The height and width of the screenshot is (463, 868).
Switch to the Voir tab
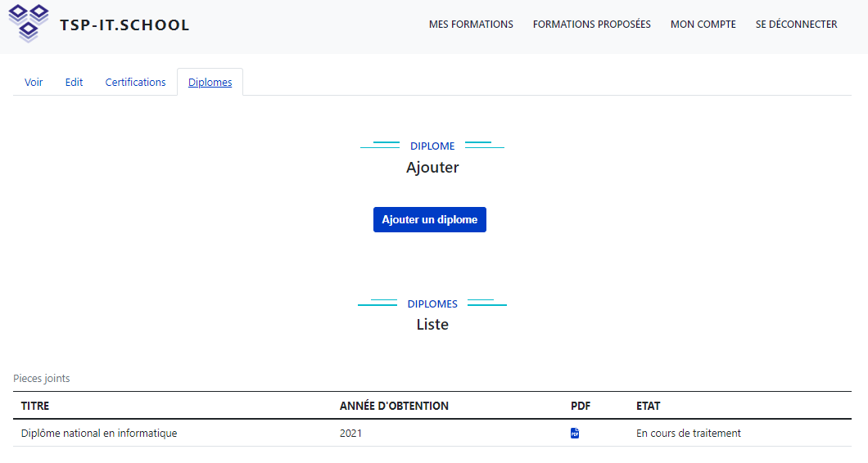[34, 82]
